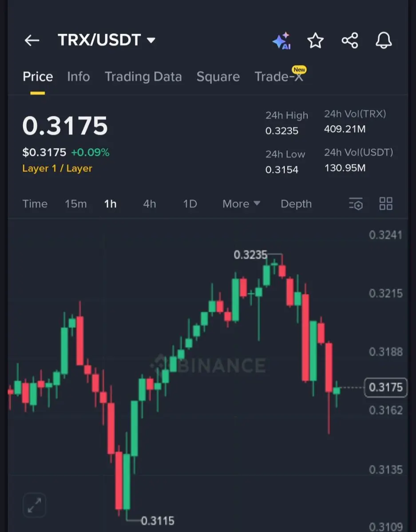This screenshot has width=416, height=532.
Task: Add TRX/USDT to favorites with star
Action: [x=315, y=41]
